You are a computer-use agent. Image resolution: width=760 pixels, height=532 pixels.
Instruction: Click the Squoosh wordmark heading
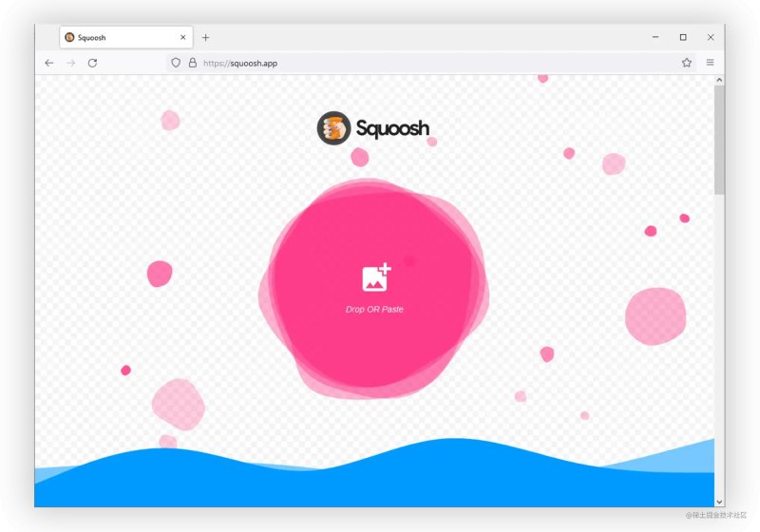pyautogui.click(x=392, y=128)
